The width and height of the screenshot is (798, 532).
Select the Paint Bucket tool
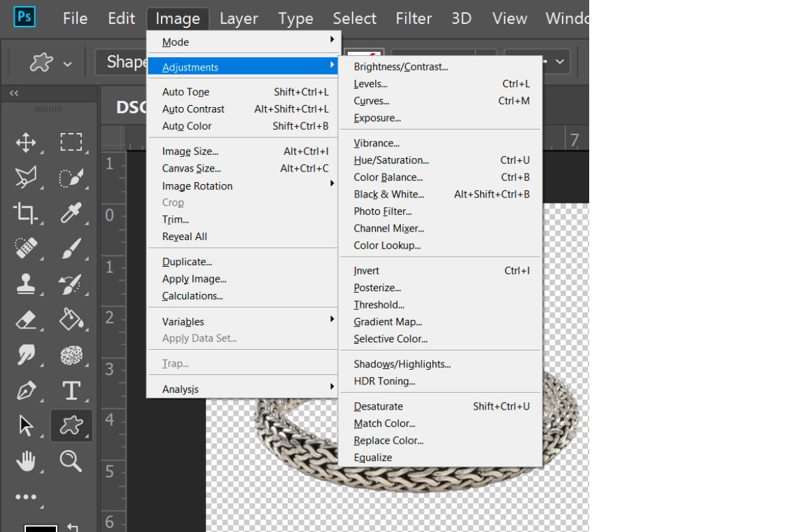[71, 320]
